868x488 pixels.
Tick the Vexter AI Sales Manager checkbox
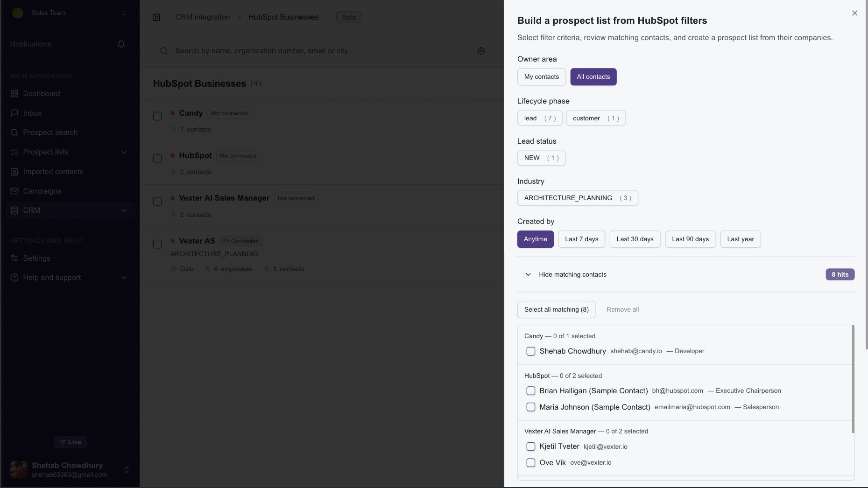point(157,202)
